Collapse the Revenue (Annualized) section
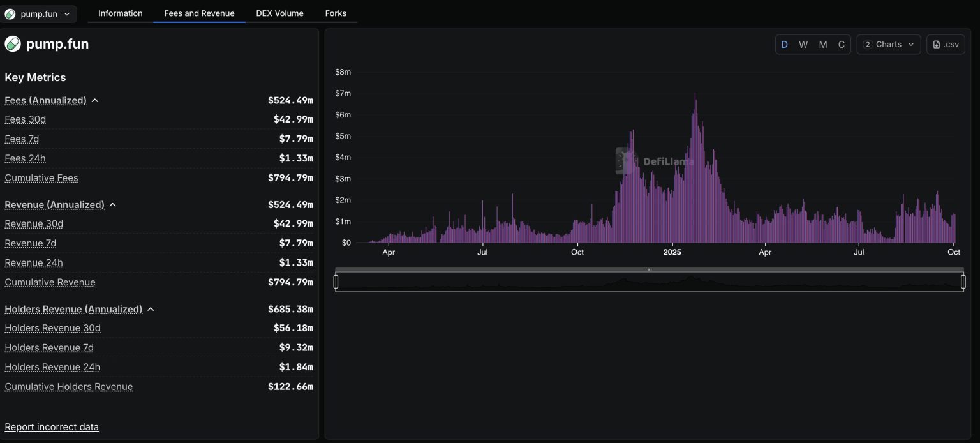This screenshot has width=980, height=443. point(113,205)
